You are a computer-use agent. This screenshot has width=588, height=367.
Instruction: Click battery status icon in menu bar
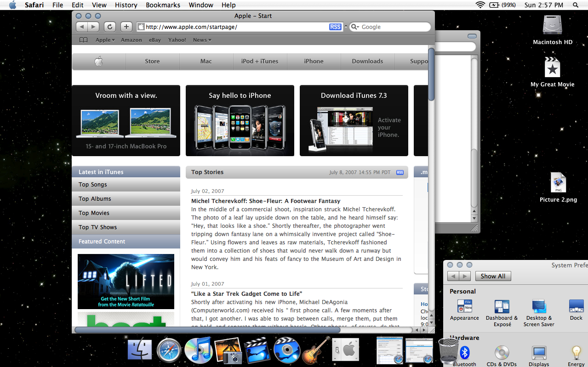tap(494, 5)
